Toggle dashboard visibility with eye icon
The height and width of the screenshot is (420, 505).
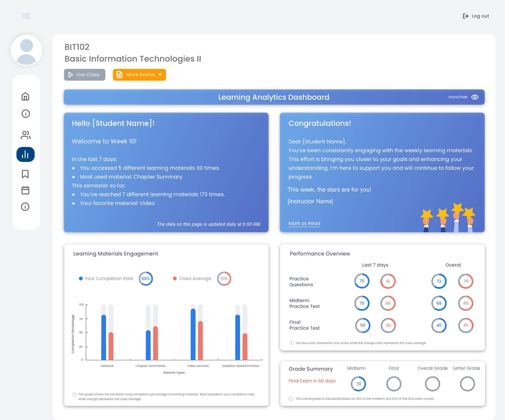pos(475,97)
